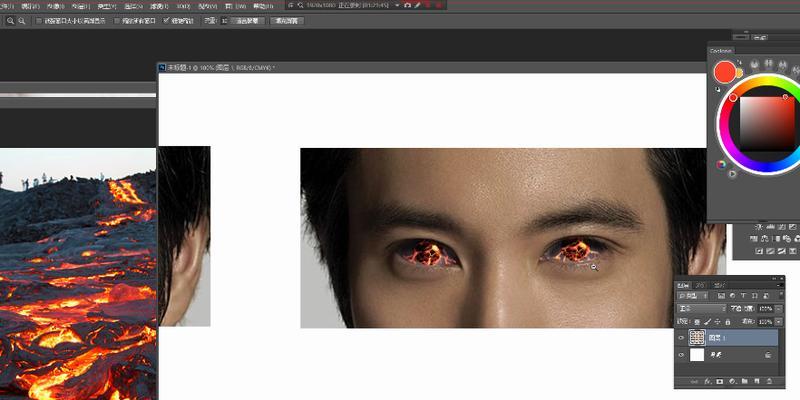This screenshot has width=800, height=400.
Task: Expand the recorder dropdown arrow
Action: click(x=397, y=5)
